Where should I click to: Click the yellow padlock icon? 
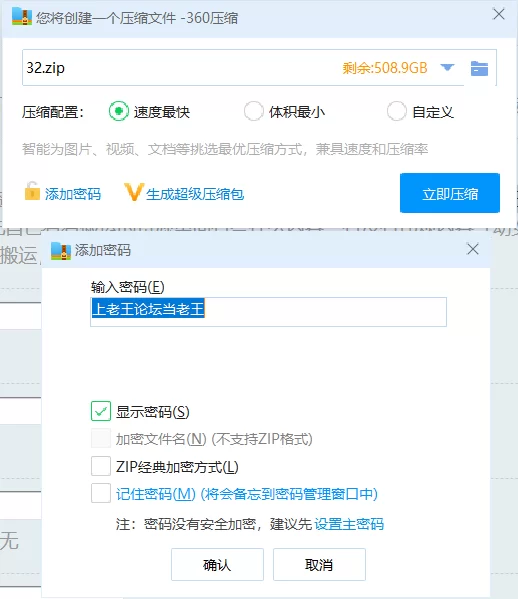tap(32, 191)
